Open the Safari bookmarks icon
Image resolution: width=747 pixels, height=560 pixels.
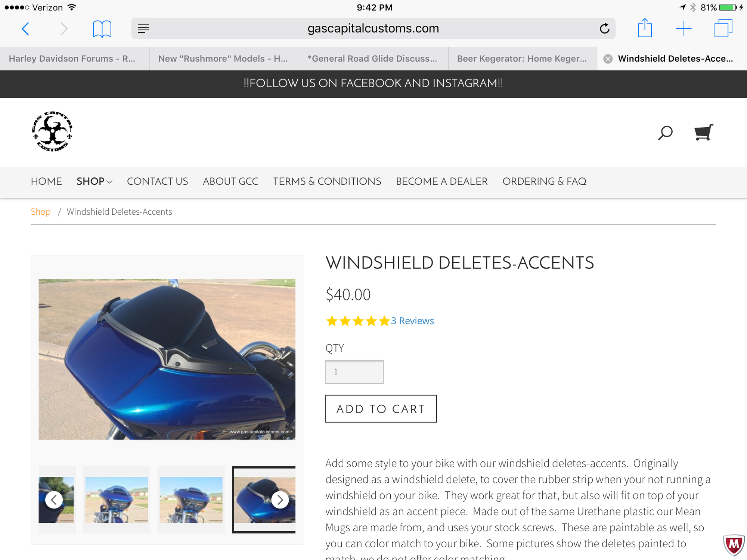102,29
